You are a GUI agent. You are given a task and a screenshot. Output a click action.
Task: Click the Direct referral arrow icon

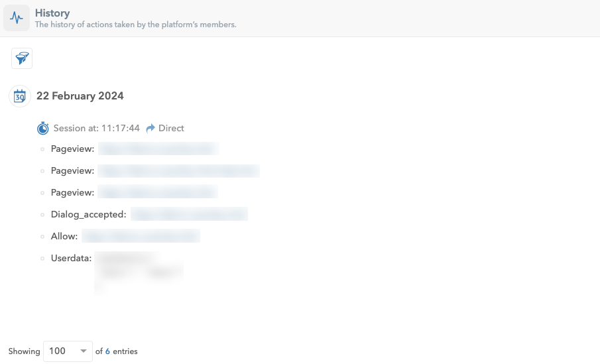coord(150,128)
